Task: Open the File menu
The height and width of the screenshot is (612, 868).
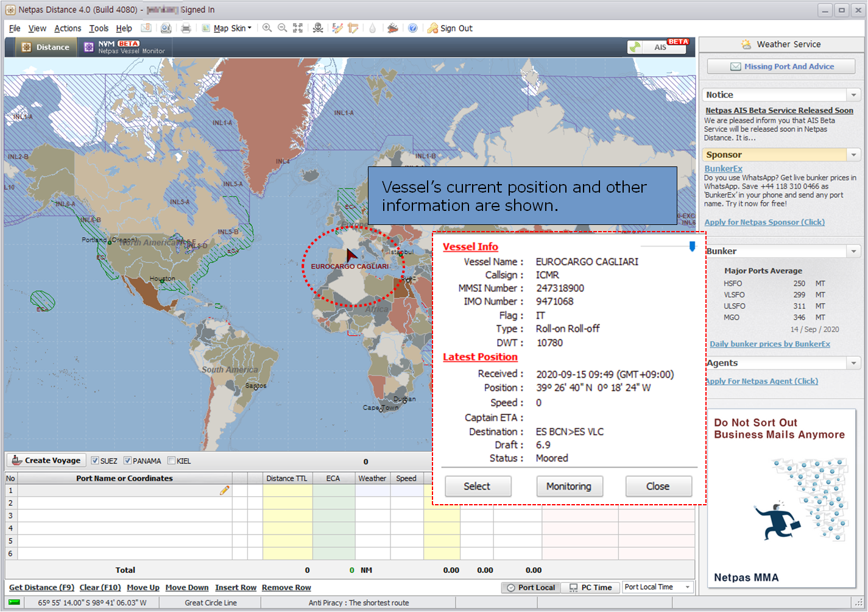Action: tap(15, 28)
